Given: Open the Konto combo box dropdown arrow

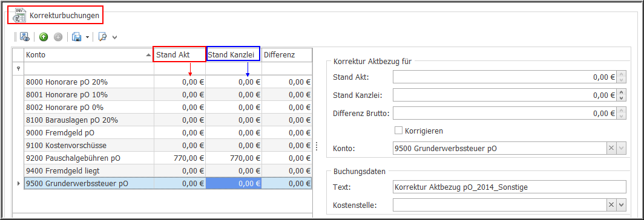Looking at the screenshot, I should [x=622, y=149].
